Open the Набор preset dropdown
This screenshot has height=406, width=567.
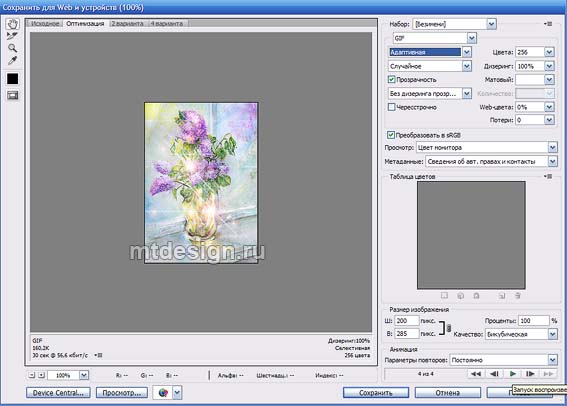click(x=491, y=24)
